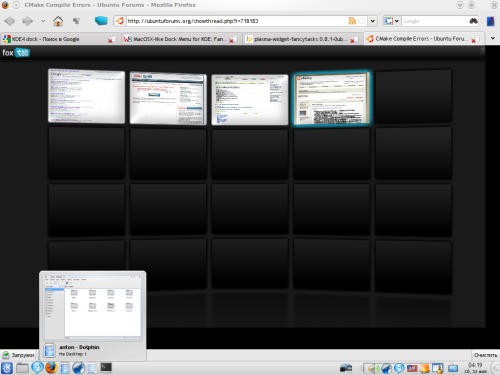Open the KDE Kickoff menu launcher

pyautogui.click(x=7, y=368)
